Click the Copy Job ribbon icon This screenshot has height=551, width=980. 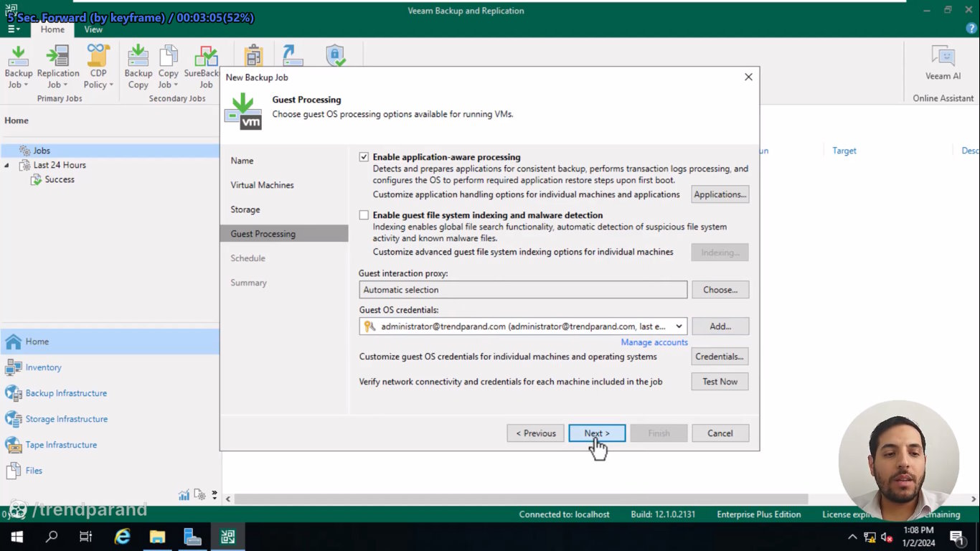pyautogui.click(x=169, y=67)
